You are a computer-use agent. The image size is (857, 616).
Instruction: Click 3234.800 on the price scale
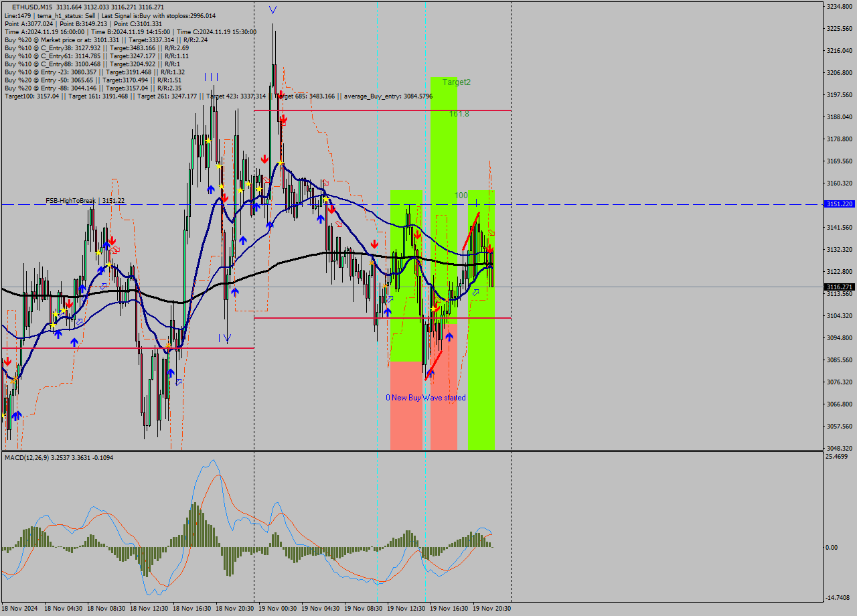[840, 6]
